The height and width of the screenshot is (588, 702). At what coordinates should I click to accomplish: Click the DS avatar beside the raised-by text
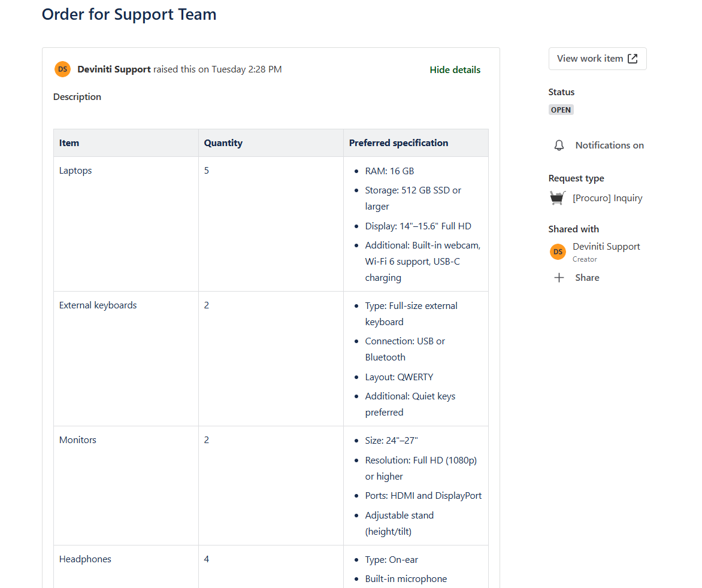coord(62,69)
